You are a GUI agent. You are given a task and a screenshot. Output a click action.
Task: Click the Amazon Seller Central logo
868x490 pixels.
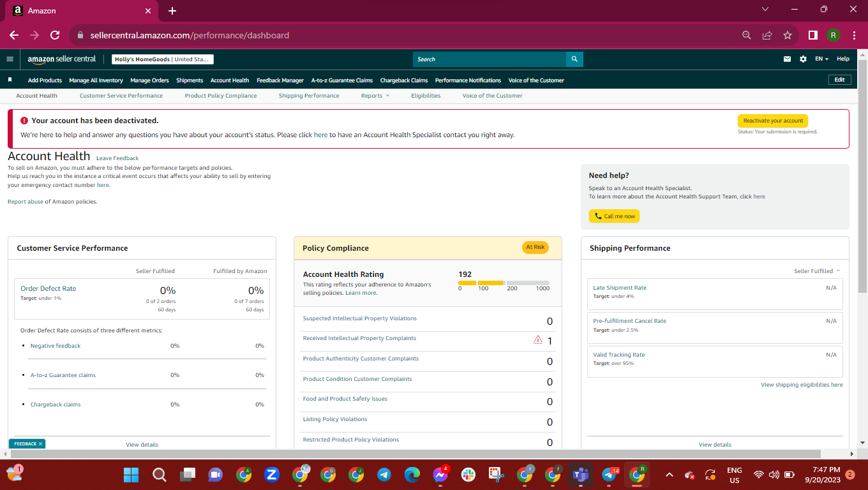(61, 59)
